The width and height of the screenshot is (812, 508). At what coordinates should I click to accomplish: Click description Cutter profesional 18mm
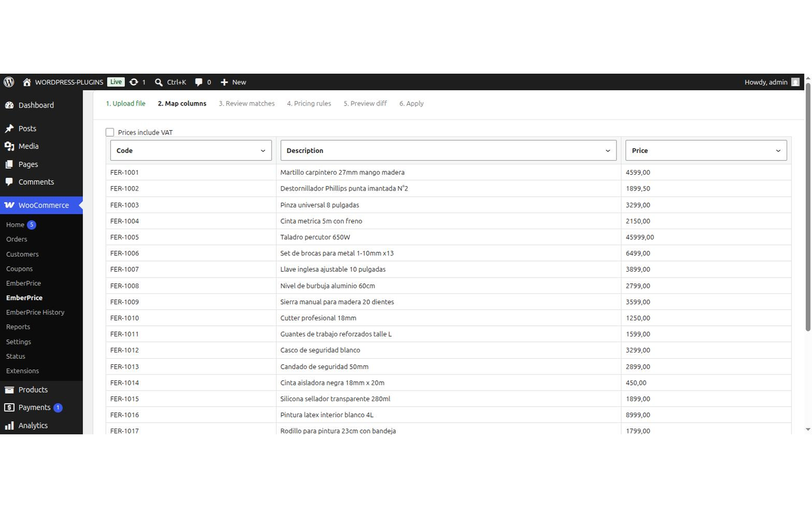[x=318, y=318]
